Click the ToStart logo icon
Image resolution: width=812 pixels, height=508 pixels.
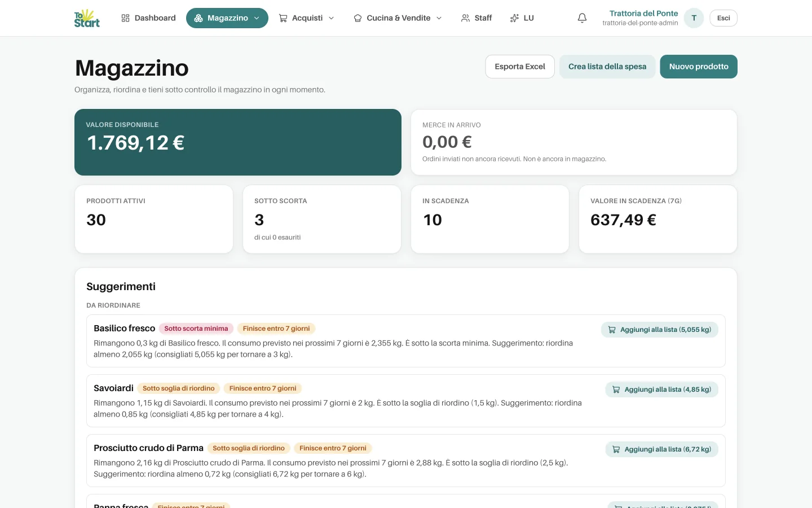coord(87,18)
